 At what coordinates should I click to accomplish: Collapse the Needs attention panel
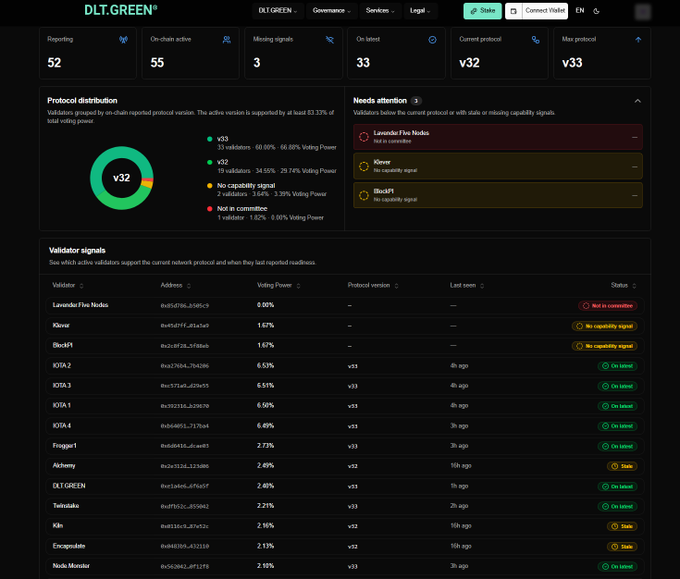(638, 101)
